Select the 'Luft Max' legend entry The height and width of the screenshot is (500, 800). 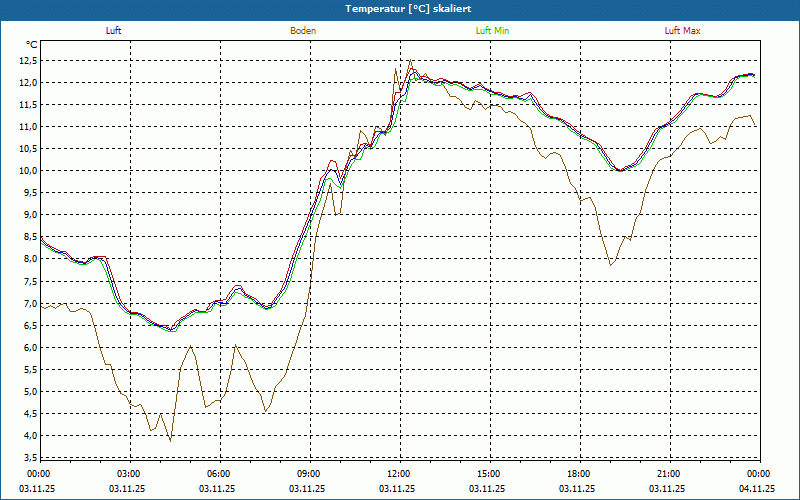(x=683, y=31)
